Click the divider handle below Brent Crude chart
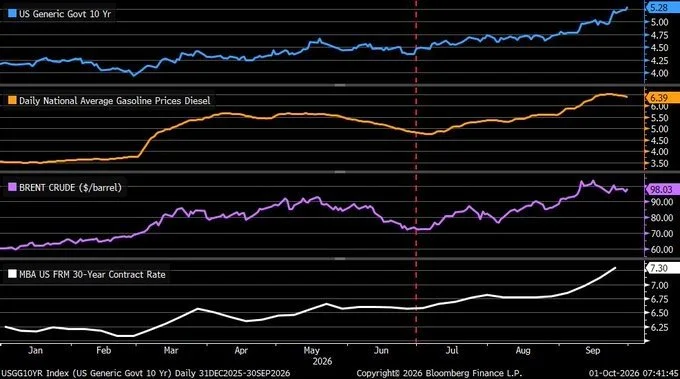Viewport: 680px width, 379px height. 340,258
